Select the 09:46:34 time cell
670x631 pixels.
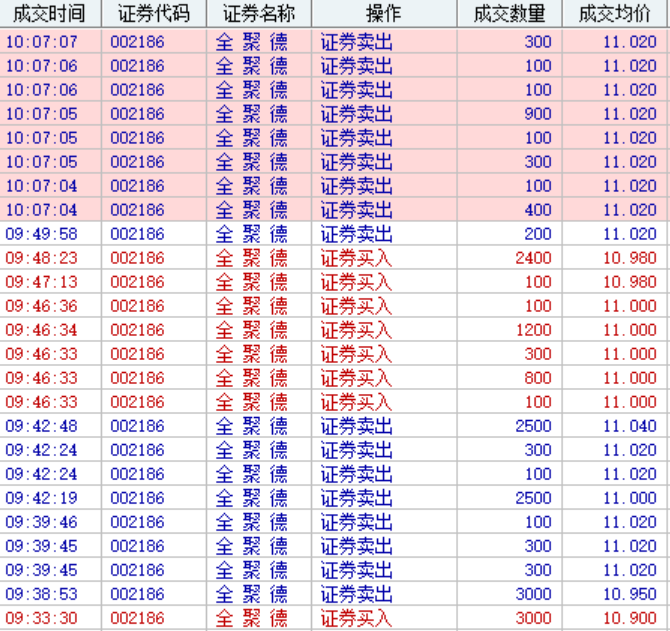41,330
